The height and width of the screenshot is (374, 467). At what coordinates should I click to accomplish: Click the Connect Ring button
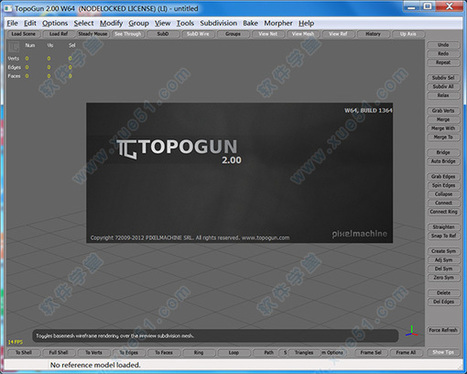coord(443,212)
